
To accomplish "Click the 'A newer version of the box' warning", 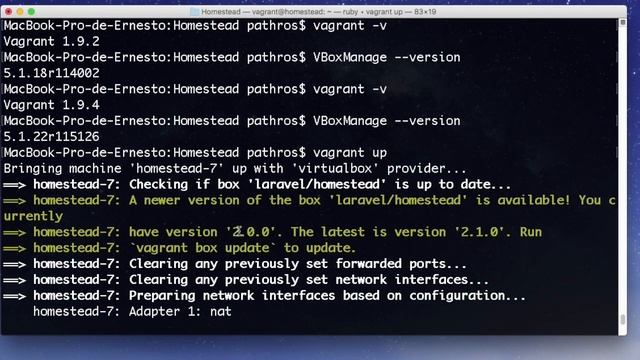I will coord(310,200).
